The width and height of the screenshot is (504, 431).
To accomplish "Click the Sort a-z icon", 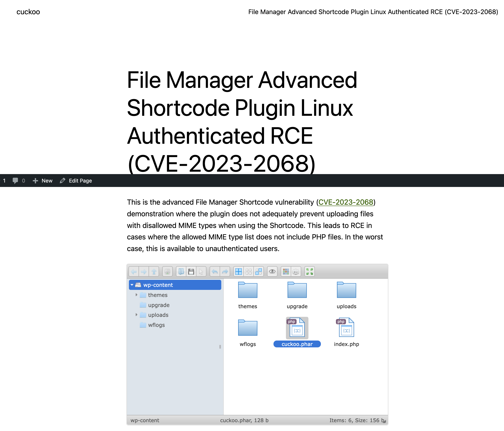I will pos(296,272).
